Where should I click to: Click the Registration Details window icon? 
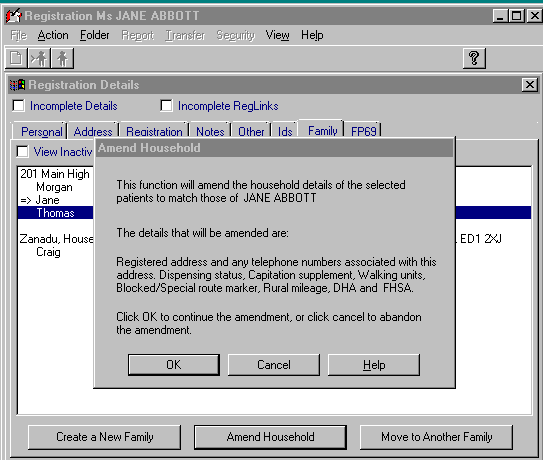pos(17,85)
